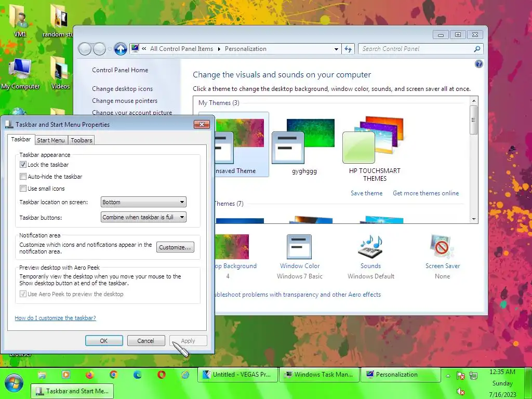Enable Auto-hide the taskbar
This screenshot has height=399, width=532.
[23, 177]
